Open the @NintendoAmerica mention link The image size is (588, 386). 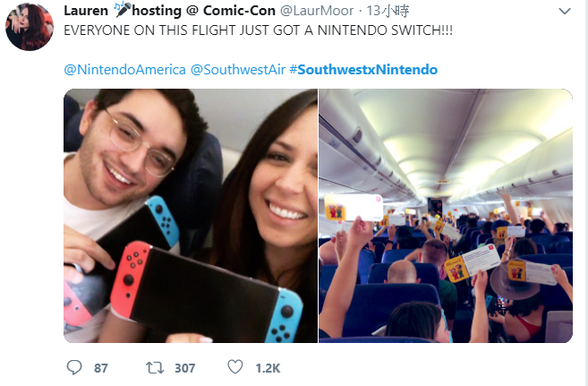(x=125, y=70)
